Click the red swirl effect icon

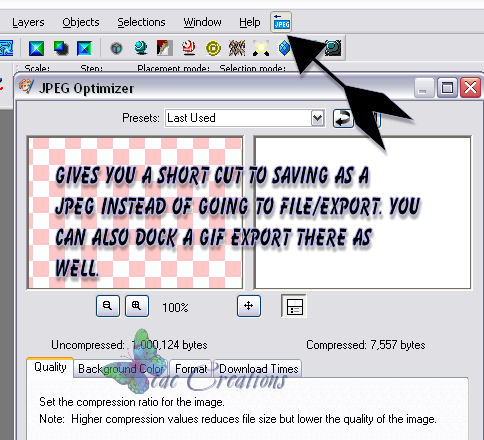click(x=189, y=48)
